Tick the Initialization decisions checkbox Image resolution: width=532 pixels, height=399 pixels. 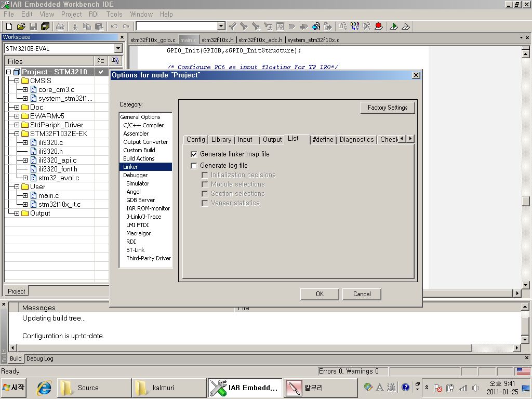[x=205, y=175]
